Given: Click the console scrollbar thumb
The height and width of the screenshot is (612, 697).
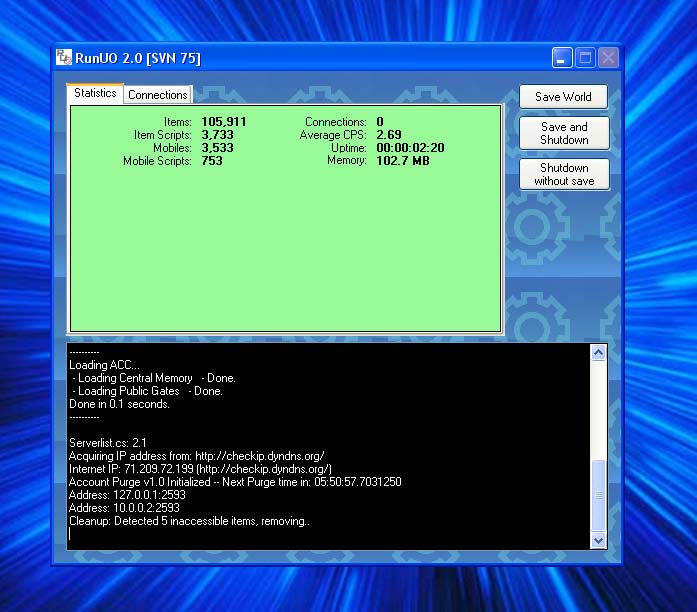Looking at the screenshot, I should pyautogui.click(x=598, y=495).
